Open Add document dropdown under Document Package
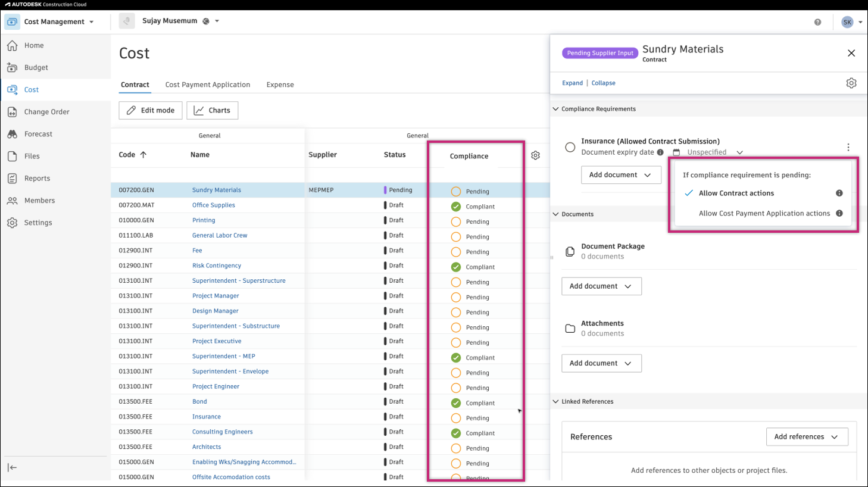Viewport: 868px width, 487px height. [601, 286]
